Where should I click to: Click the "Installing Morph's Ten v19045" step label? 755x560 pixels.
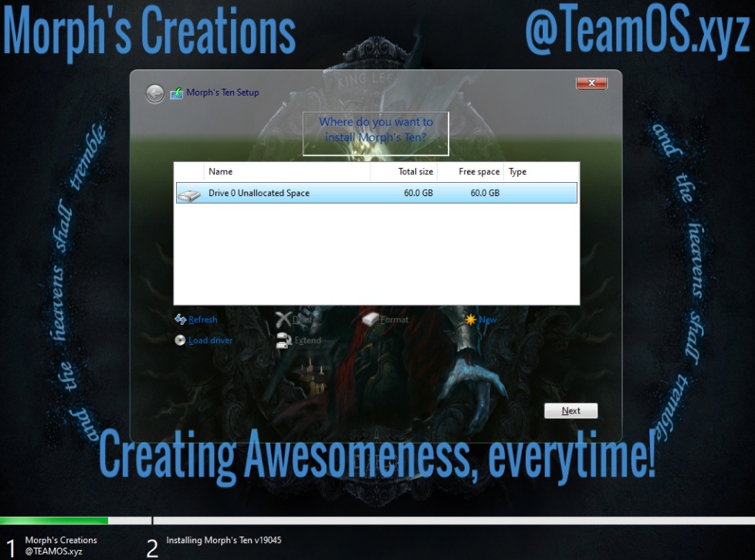224,540
